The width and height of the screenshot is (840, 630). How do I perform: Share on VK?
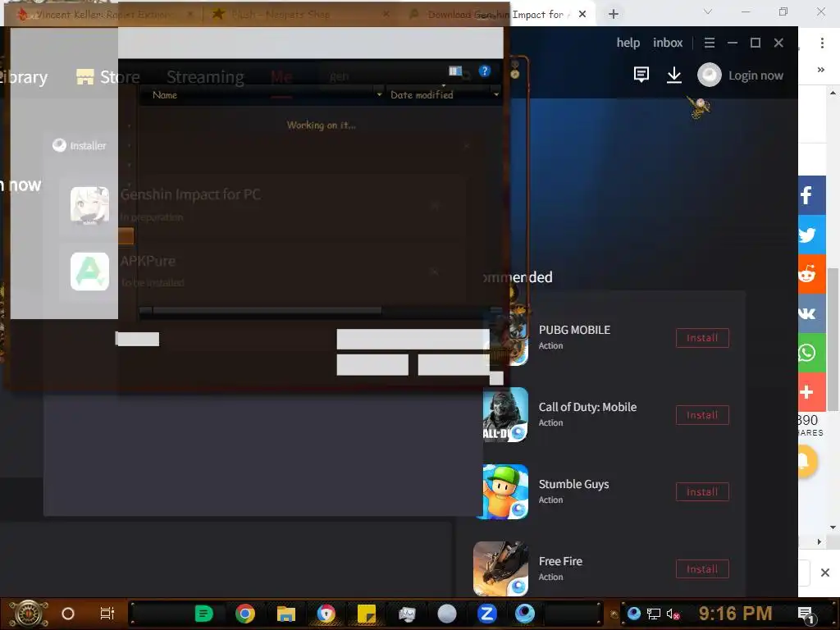(811, 313)
